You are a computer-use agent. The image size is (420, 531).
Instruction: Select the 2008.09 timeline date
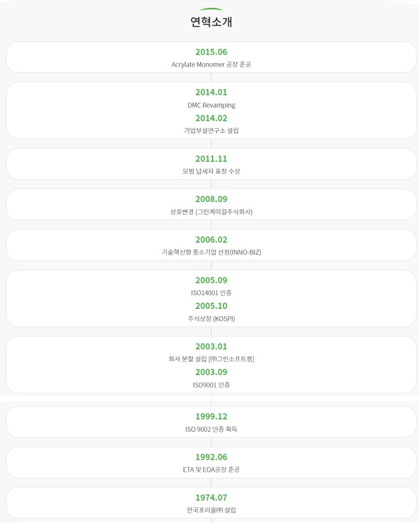pyautogui.click(x=211, y=199)
